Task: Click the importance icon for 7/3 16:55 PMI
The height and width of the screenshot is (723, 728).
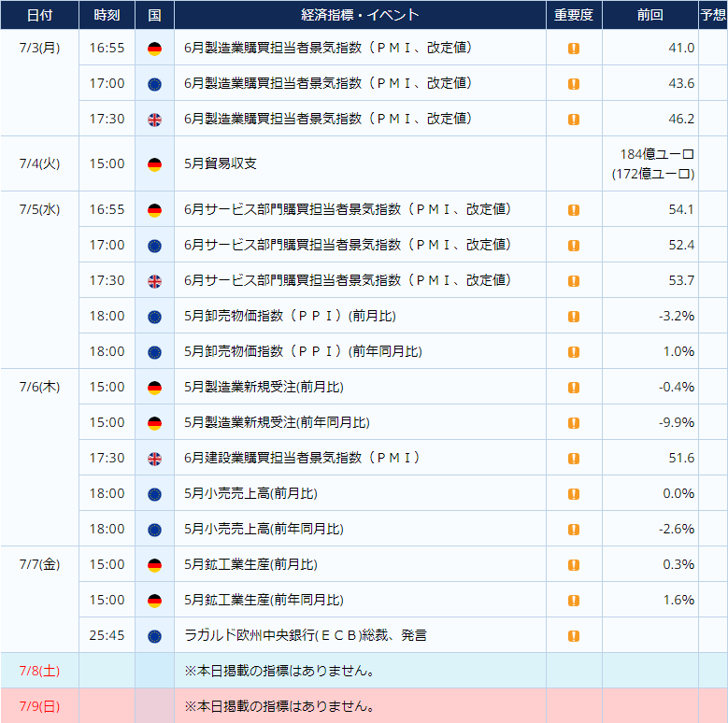Action: pyautogui.click(x=574, y=49)
